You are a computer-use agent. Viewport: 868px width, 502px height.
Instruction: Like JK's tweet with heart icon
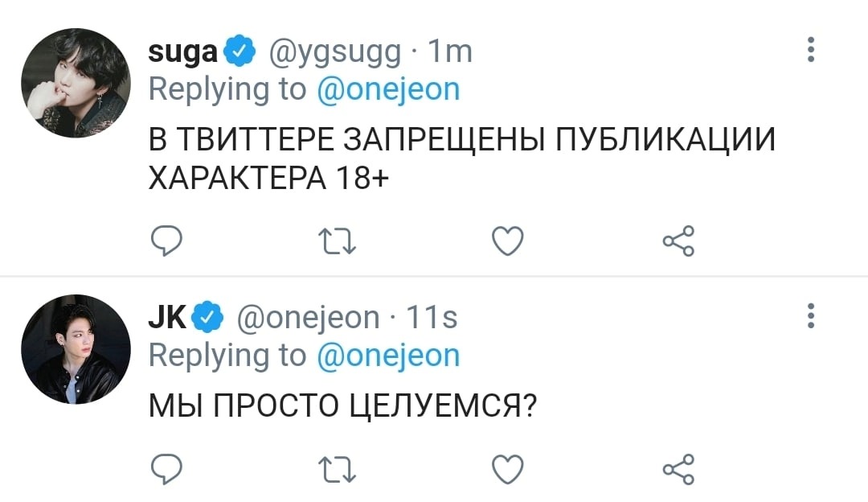507,467
